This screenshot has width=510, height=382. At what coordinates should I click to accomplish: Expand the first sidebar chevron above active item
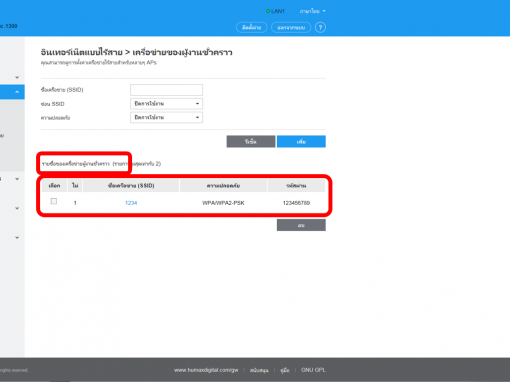tap(17, 77)
